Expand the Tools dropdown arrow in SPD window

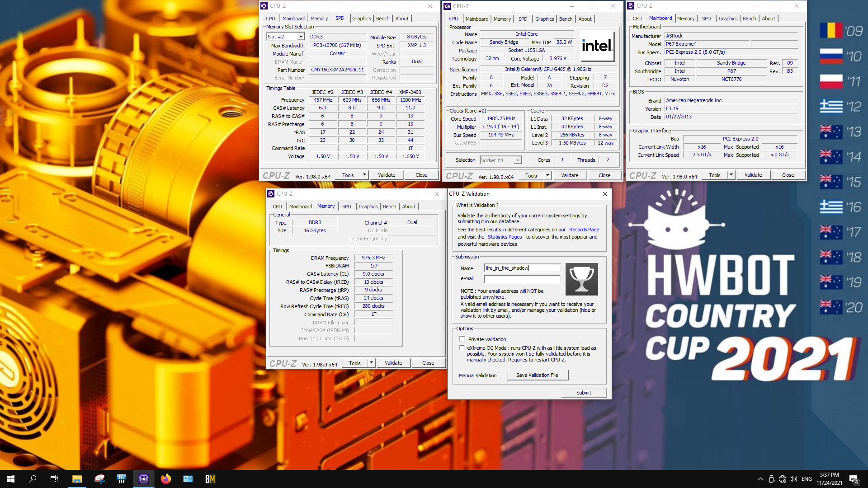tap(364, 175)
